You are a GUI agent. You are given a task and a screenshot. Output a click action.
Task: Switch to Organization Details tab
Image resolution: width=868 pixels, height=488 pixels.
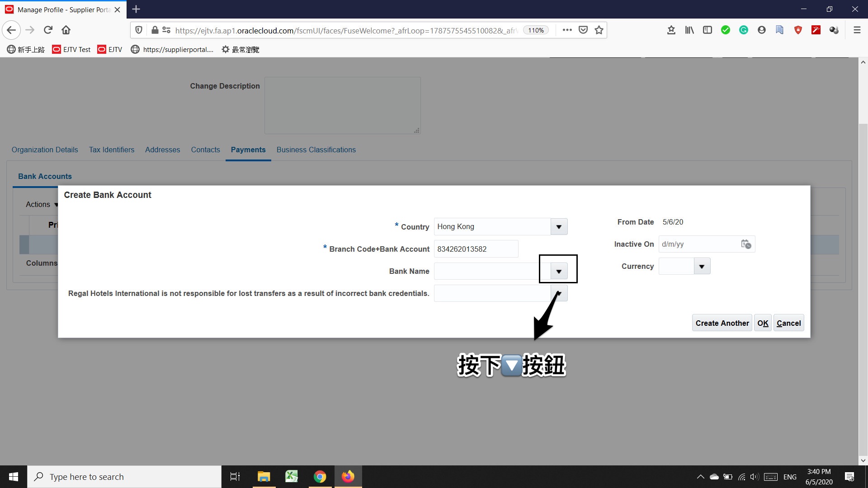click(x=45, y=150)
